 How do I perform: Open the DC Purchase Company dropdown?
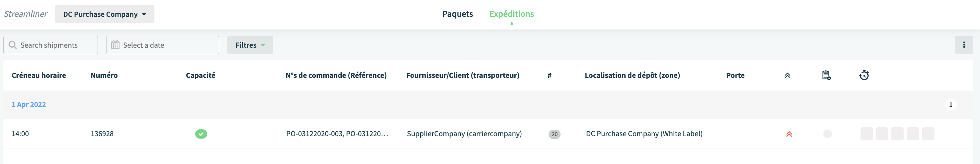[x=105, y=14]
